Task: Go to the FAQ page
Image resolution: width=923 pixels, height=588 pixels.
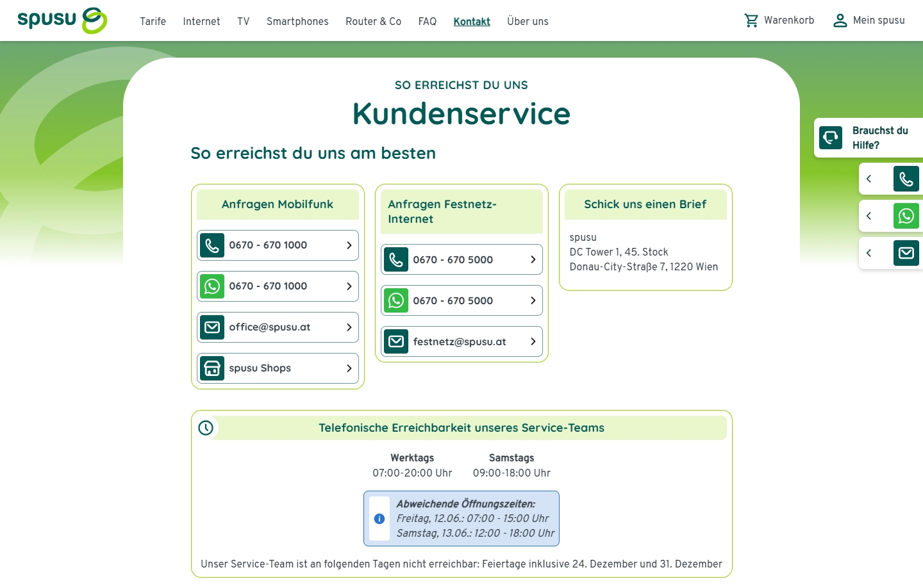Action: click(x=428, y=21)
